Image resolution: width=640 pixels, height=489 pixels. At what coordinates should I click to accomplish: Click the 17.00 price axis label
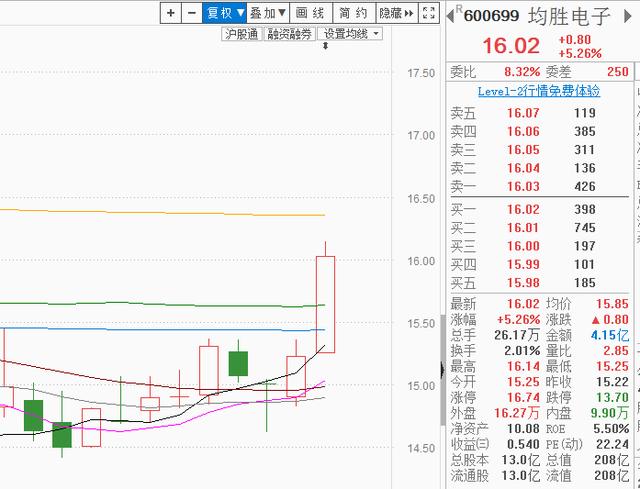click(x=421, y=135)
